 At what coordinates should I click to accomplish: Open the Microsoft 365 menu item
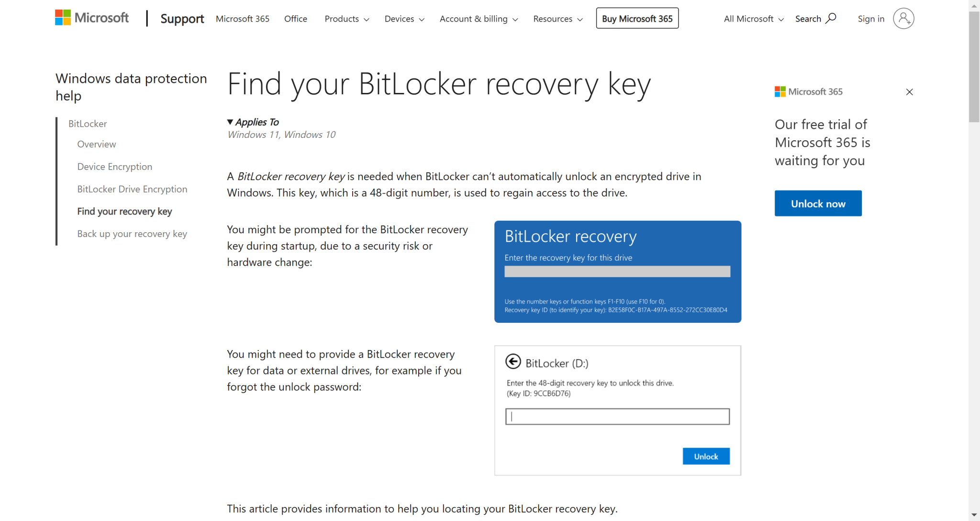243,19
